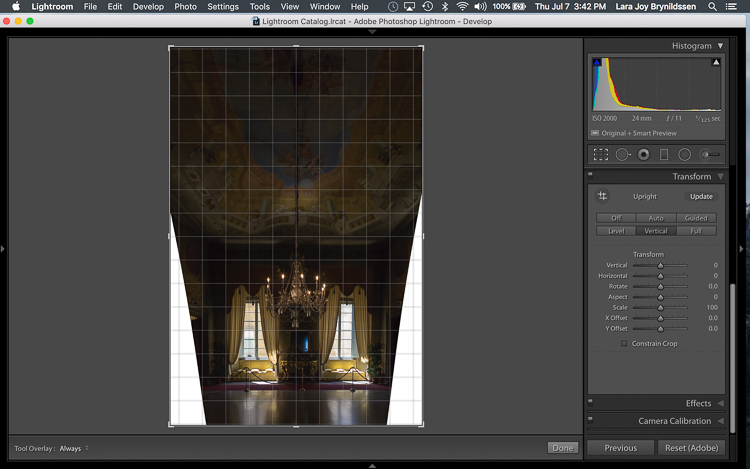This screenshot has height=469, width=750.
Task: Select the Adjustment Brush tool
Action: [x=709, y=154]
